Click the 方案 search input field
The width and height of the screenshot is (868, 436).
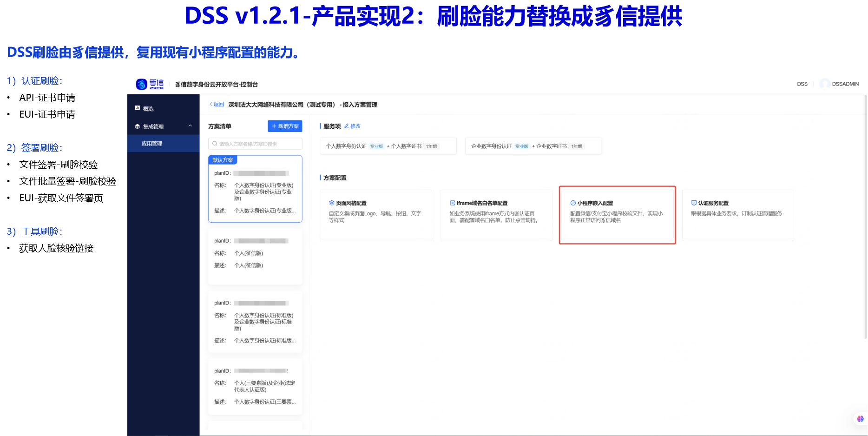tap(255, 144)
